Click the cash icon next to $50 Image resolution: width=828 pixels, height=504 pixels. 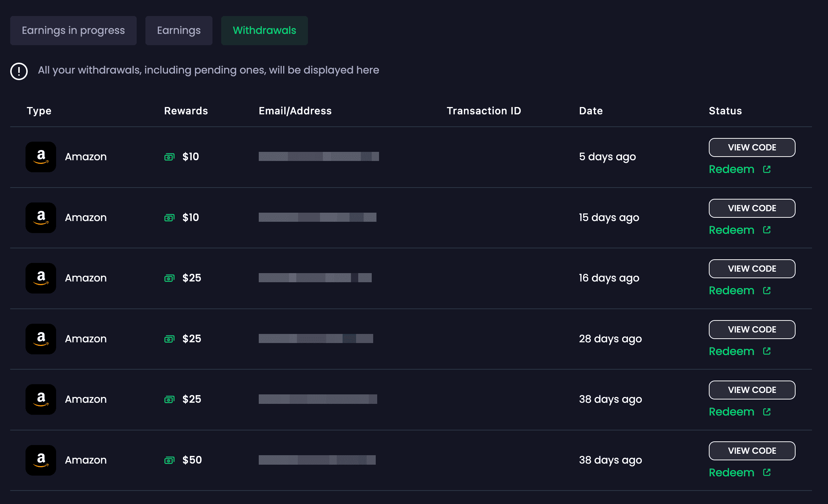coord(169,460)
